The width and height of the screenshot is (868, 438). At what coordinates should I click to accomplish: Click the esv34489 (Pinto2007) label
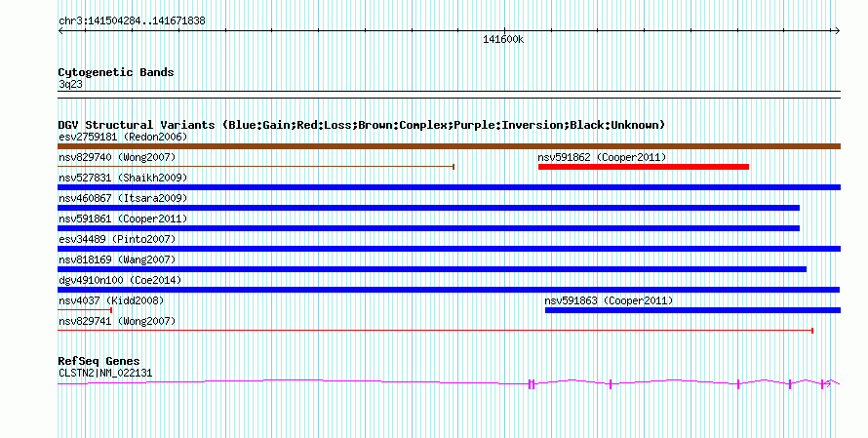117,239
